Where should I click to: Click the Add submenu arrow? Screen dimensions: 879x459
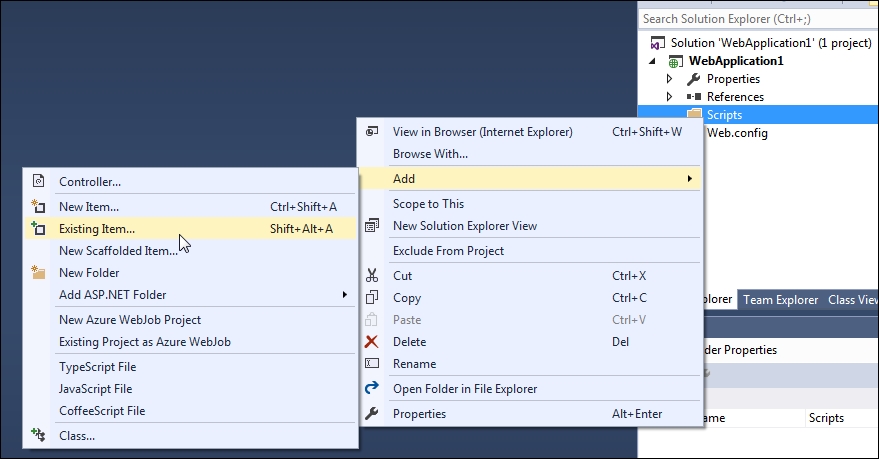coord(690,178)
